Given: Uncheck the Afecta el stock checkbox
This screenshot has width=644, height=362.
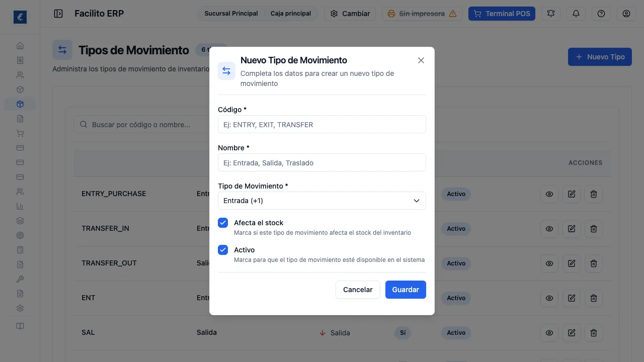Looking at the screenshot, I should pos(223,223).
